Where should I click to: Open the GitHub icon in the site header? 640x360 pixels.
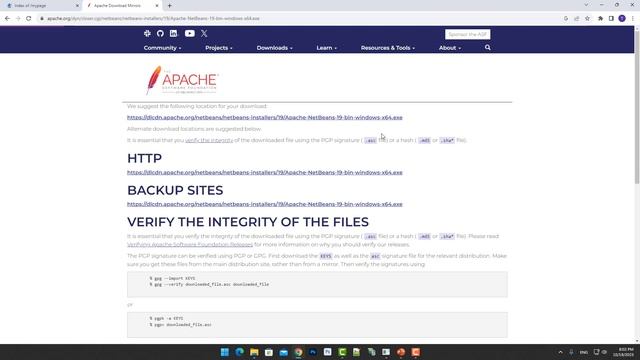pos(160,33)
